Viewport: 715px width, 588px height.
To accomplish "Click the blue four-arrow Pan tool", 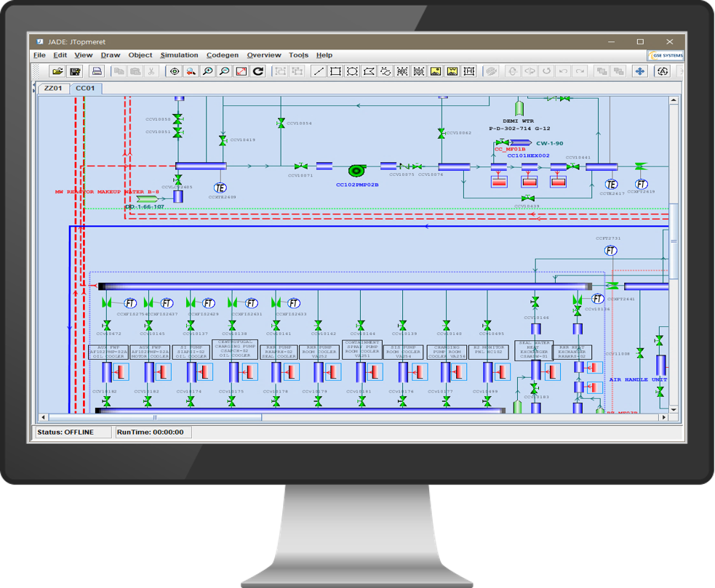I will [639, 71].
